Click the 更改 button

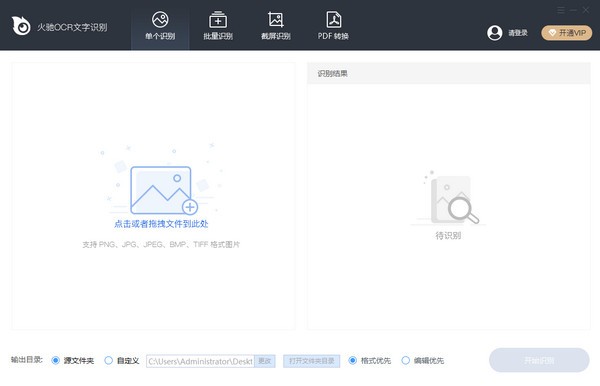click(x=265, y=361)
